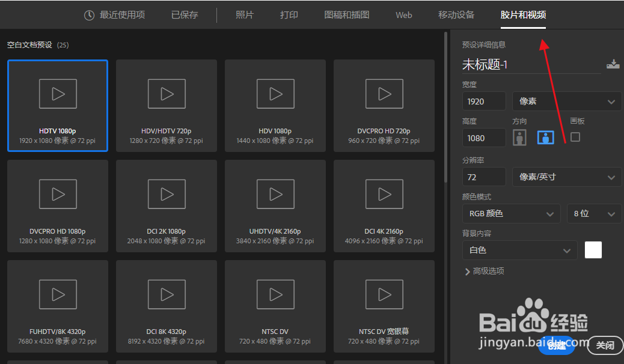Click play icon of DCI 2K 1080p preset

pos(167,194)
